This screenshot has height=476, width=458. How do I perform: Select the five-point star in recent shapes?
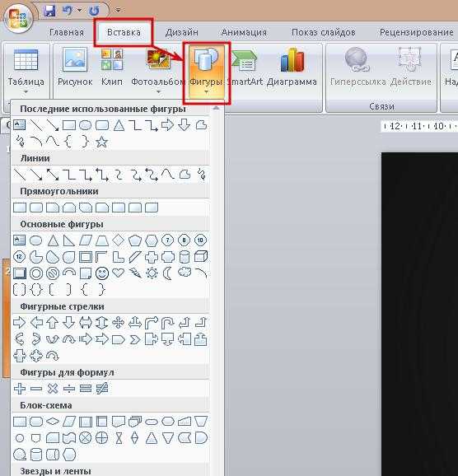[102, 142]
